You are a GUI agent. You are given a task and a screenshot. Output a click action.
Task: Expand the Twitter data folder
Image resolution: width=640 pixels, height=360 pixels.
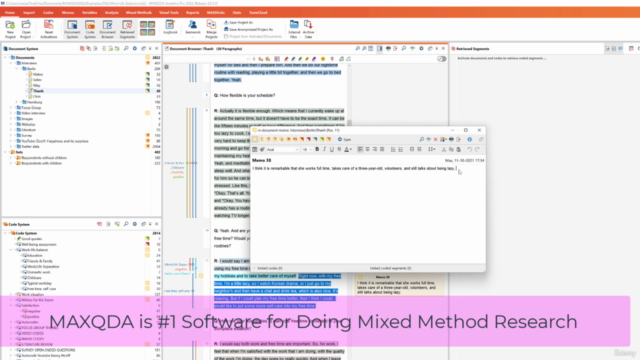click(11, 147)
